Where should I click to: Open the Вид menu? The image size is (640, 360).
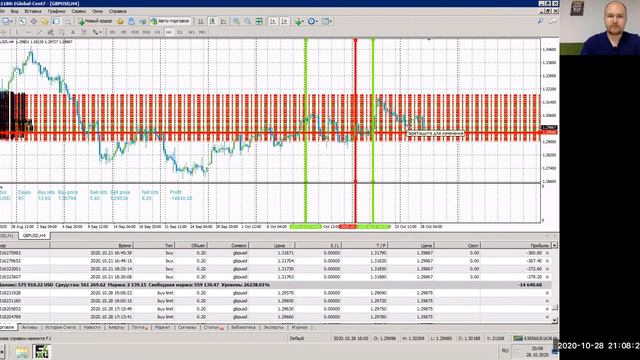pyautogui.click(x=14, y=11)
